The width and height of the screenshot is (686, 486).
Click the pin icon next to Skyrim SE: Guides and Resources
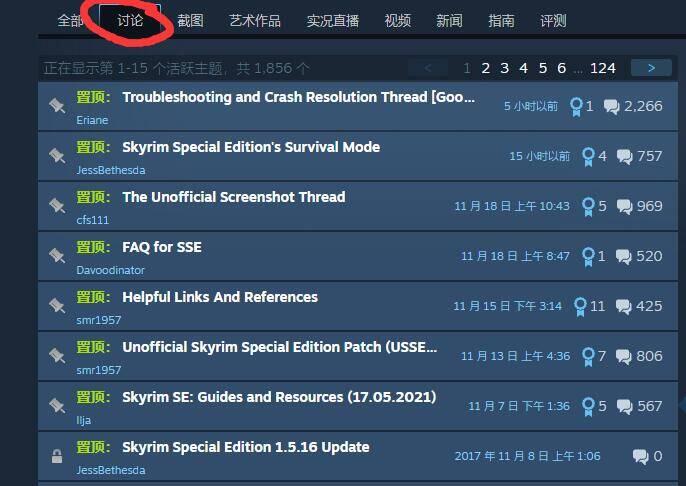[x=57, y=406]
